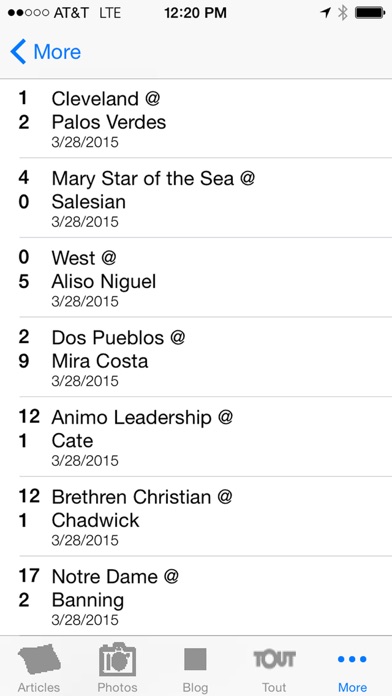Select Mary Star of the Sea @ Salesian
This screenshot has width=392, height=696.
point(196,198)
